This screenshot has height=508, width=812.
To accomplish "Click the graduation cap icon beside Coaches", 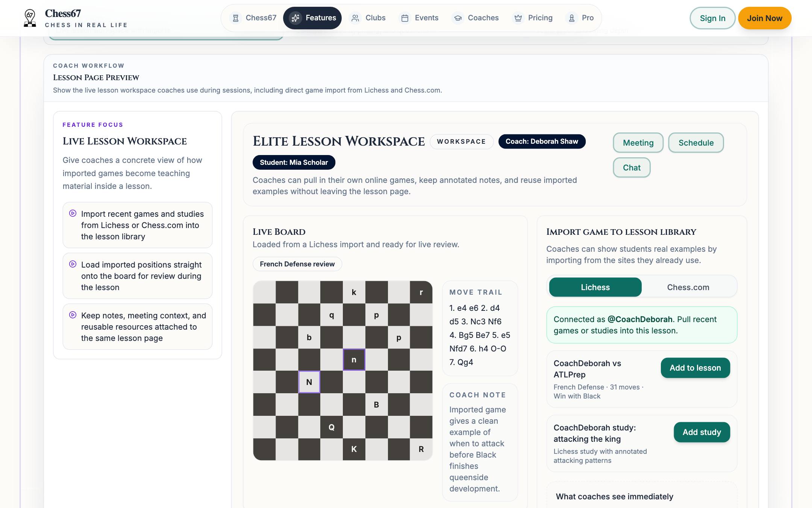I will point(458,18).
